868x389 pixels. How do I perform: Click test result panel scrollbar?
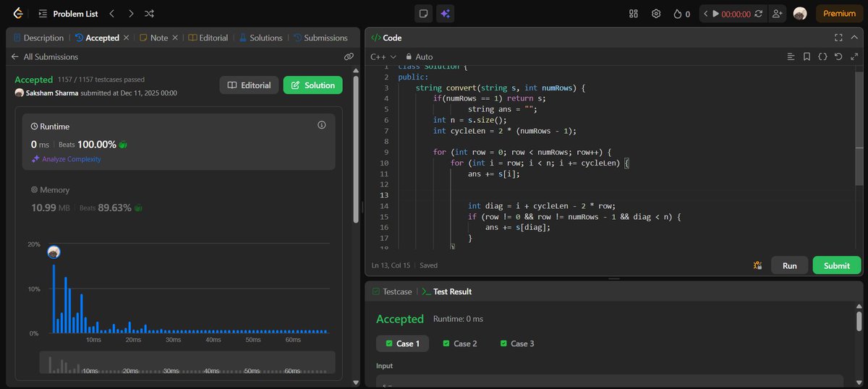pos(859,320)
